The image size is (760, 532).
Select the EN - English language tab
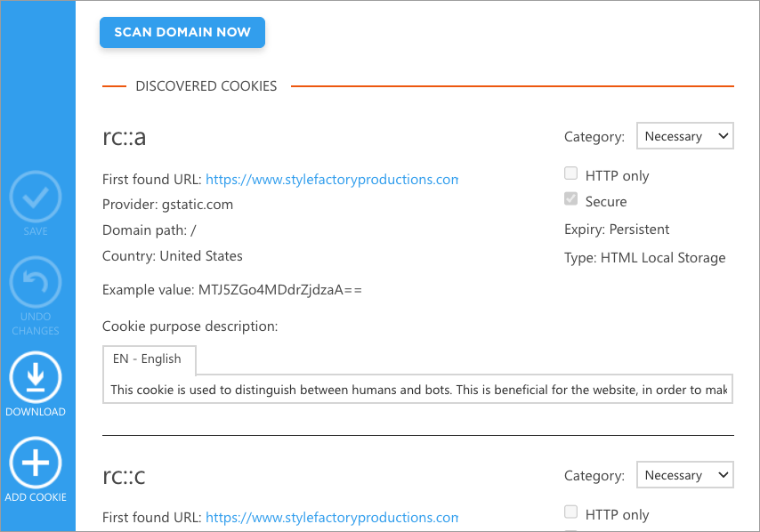click(148, 359)
